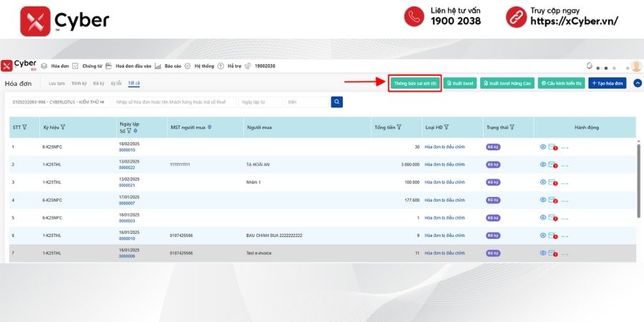Click envelope icon in Test e-invoice row

click(x=552, y=253)
